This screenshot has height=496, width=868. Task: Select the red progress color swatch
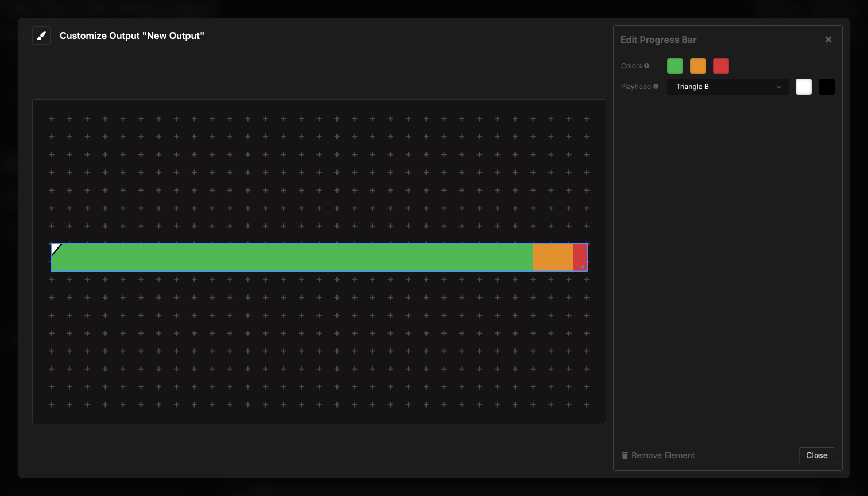tap(721, 65)
